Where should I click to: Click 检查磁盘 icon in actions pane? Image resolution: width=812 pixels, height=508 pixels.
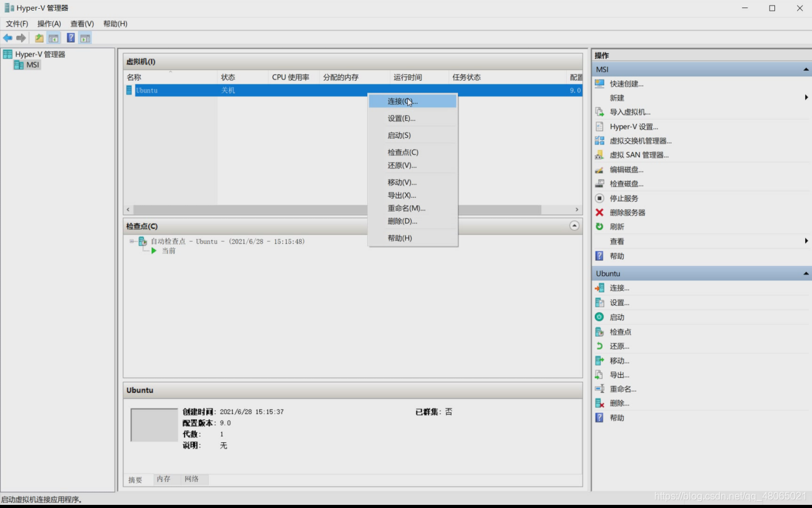(x=599, y=184)
